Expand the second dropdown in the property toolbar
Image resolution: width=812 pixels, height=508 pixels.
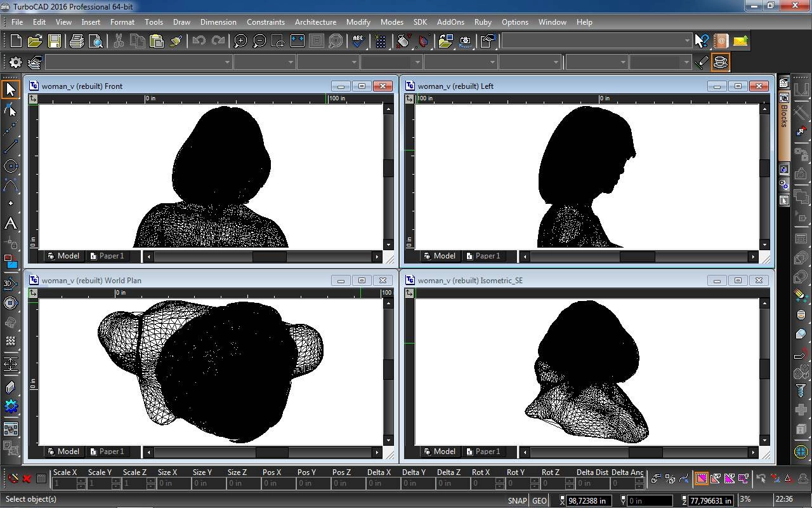[x=291, y=62]
